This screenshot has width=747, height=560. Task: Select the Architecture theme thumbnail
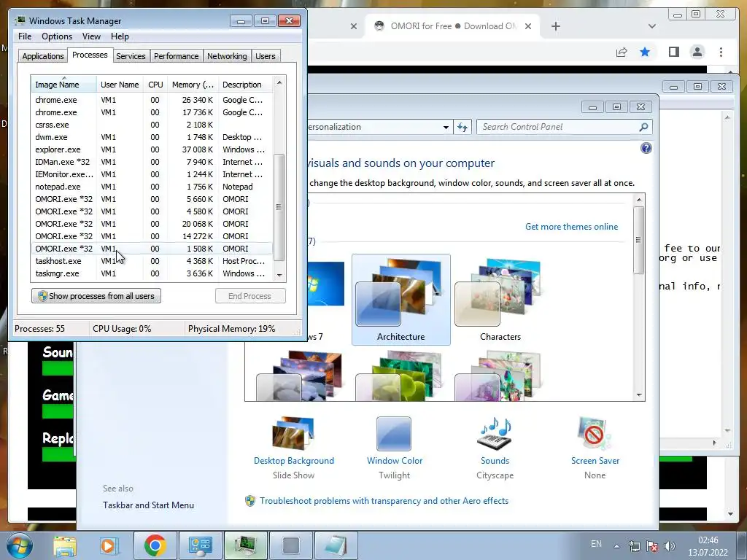400,300
